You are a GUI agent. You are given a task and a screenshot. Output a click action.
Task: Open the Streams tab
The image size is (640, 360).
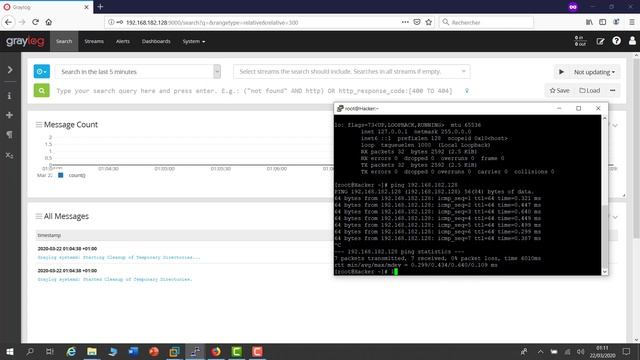point(94,41)
